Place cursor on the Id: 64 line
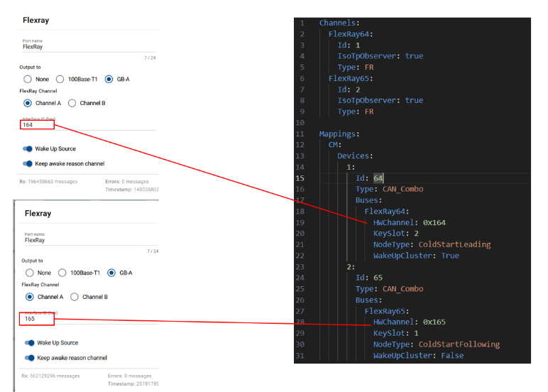 tap(378, 178)
